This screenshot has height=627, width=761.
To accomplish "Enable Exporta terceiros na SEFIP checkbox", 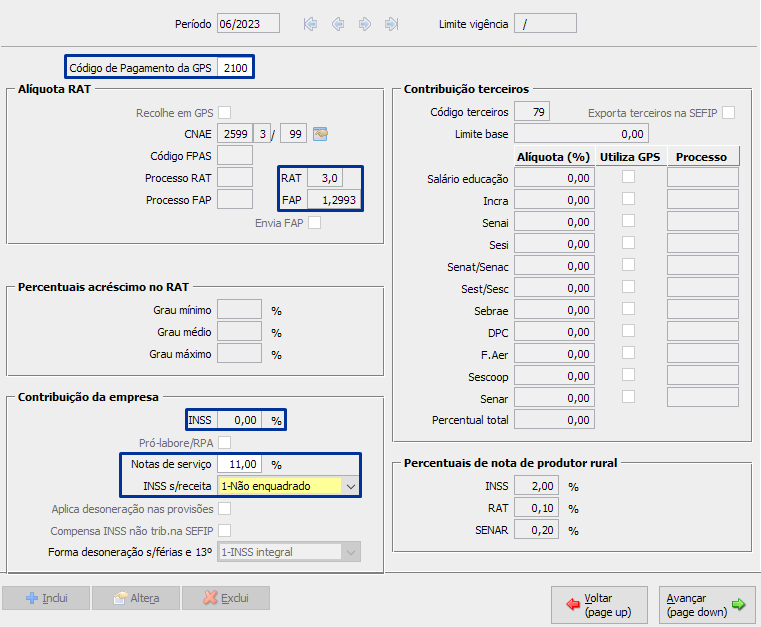I will (x=728, y=113).
